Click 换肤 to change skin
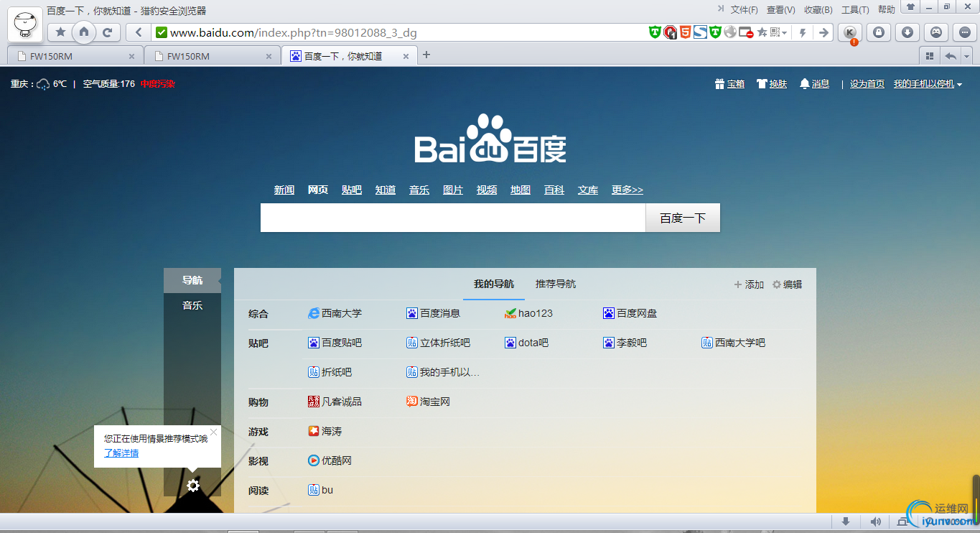This screenshot has height=533, width=980. coord(772,84)
